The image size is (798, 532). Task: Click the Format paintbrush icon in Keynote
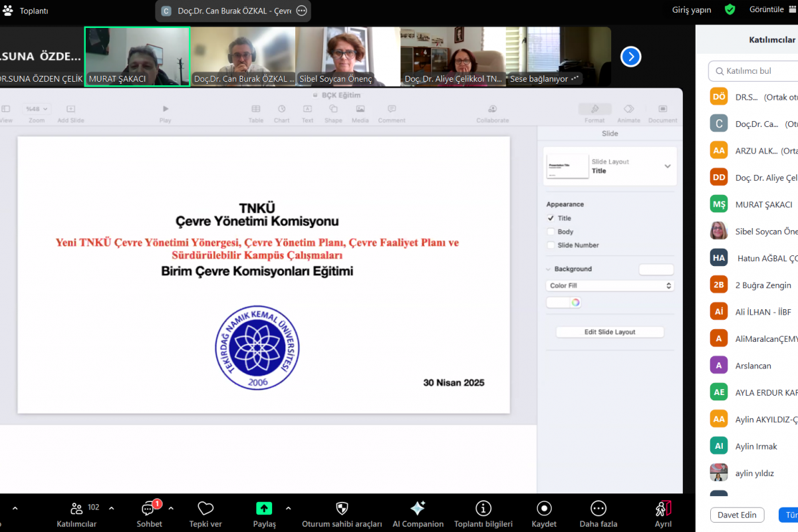[x=595, y=109]
